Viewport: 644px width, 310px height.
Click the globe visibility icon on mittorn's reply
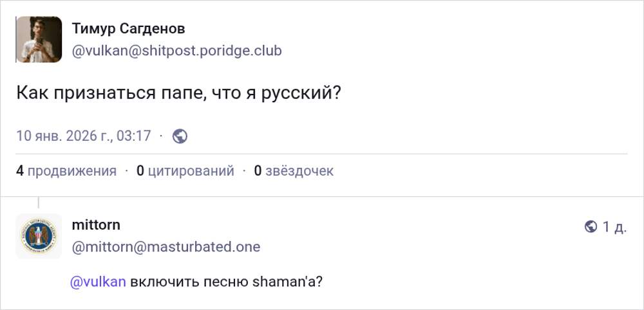coord(591,226)
